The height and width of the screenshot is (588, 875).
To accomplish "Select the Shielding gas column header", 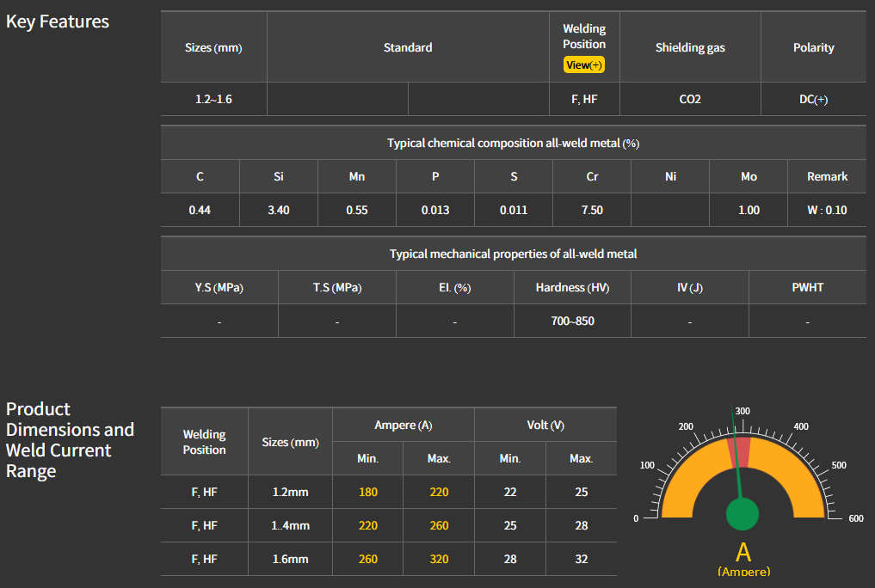I will click(690, 48).
